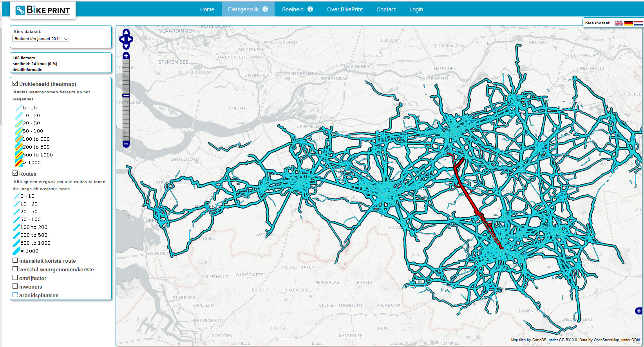Pan the map right arrow
This screenshot has width=644, height=347.
coord(130,39)
